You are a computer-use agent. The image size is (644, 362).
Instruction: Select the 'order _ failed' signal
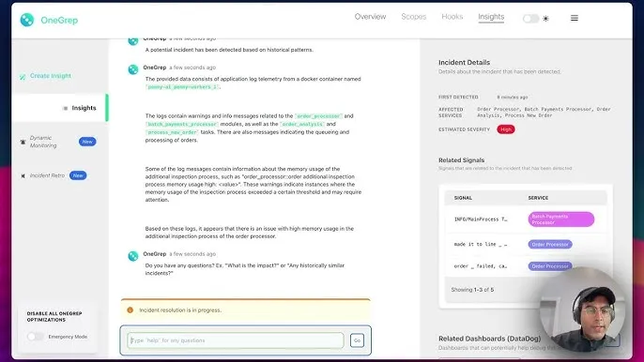click(x=481, y=266)
